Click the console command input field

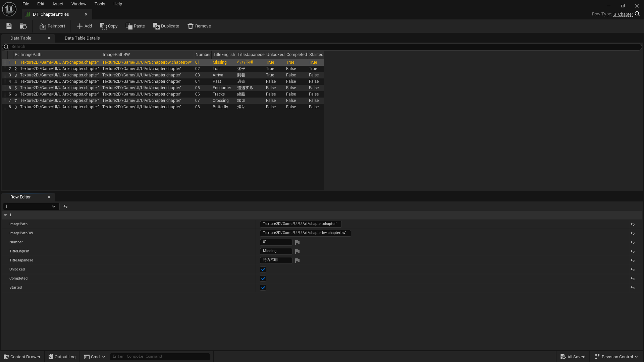point(160,357)
